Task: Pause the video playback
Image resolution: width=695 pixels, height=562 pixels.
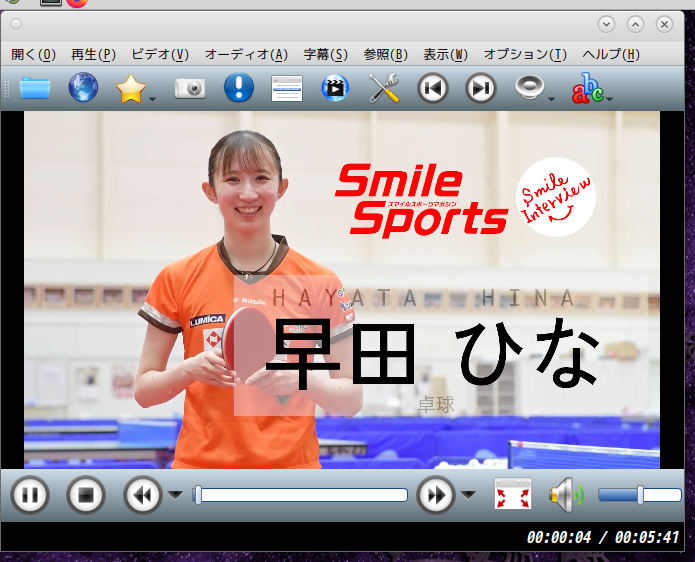Action: 30,495
